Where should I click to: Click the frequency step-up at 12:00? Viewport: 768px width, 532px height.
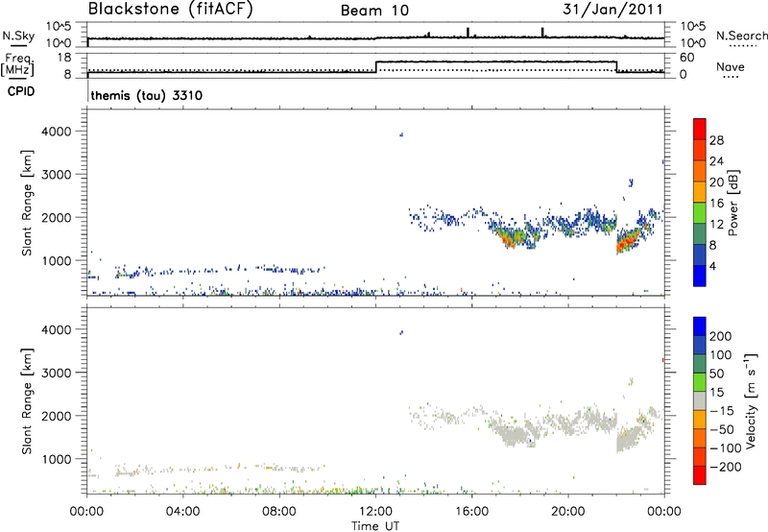click(x=375, y=67)
